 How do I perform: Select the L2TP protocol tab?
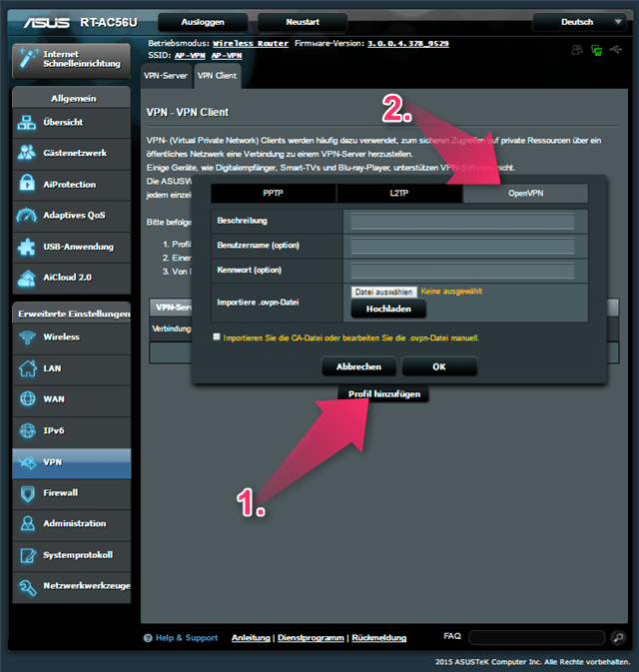399,194
